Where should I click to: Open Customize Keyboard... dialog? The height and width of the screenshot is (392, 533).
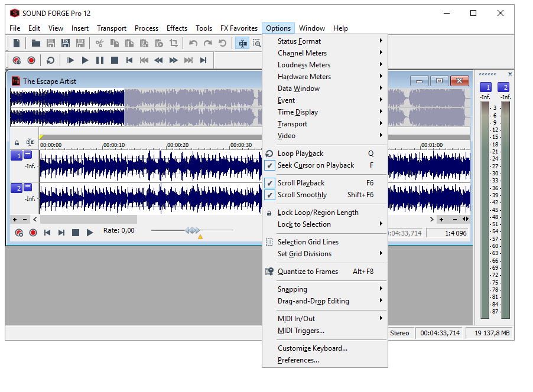pyautogui.click(x=326, y=348)
